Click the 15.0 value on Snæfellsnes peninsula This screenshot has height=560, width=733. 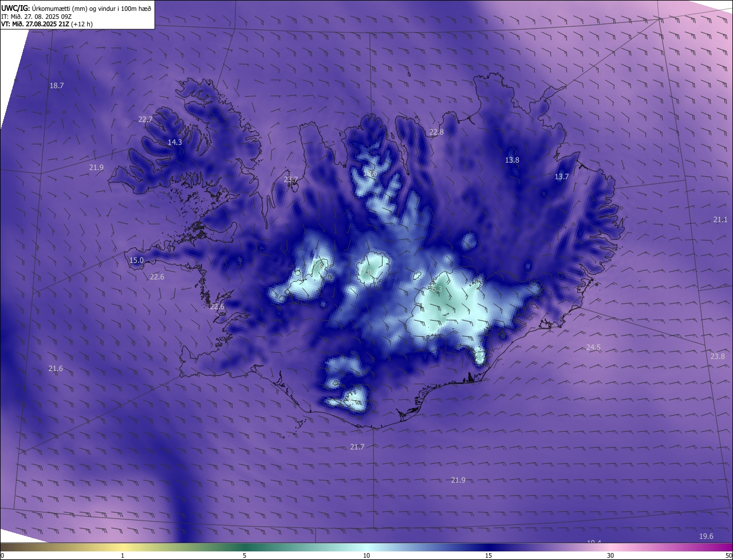tap(136, 261)
